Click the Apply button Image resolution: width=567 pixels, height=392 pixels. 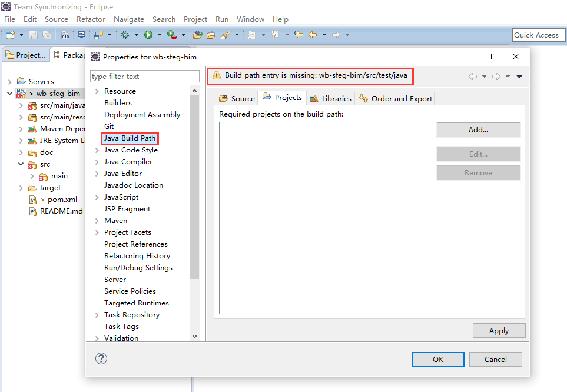pyautogui.click(x=499, y=330)
